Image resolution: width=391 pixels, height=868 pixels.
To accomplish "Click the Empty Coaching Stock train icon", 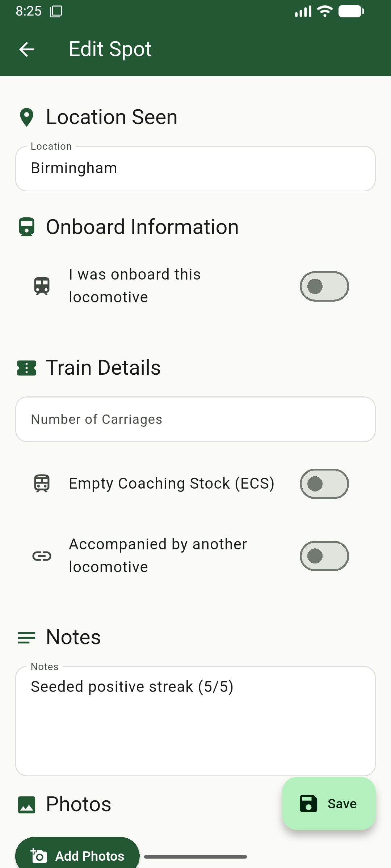I will (x=42, y=484).
